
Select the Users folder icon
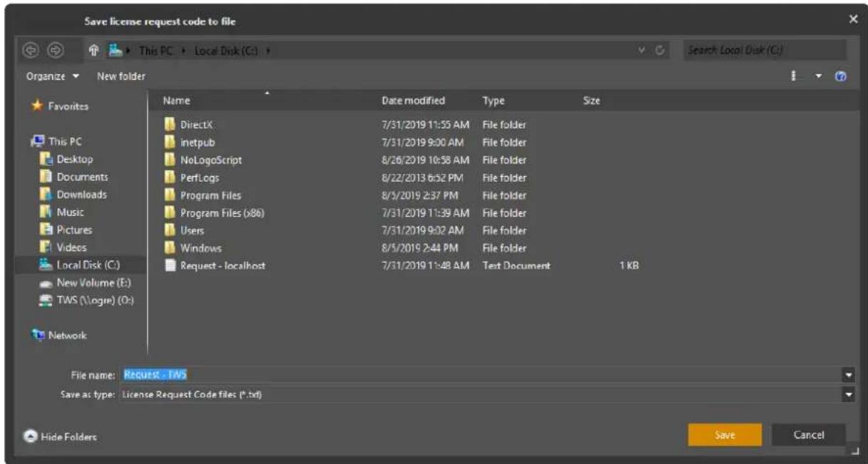coord(170,230)
